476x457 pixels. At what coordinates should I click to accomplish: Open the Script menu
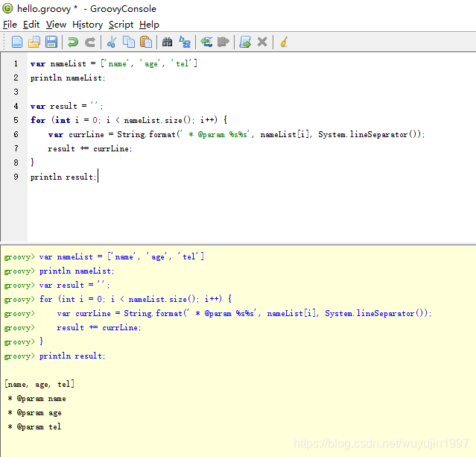click(x=121, y=25)
